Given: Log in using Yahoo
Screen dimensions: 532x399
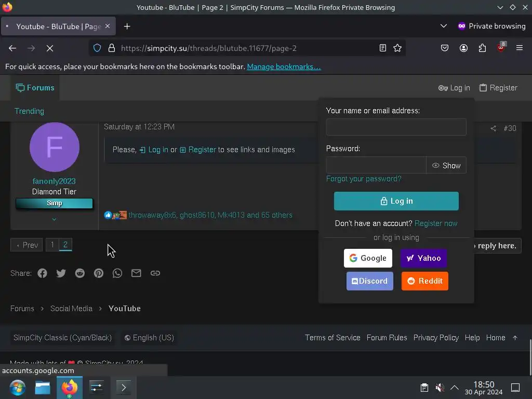Looking at the screenshot, I should [x=423, y=258].
